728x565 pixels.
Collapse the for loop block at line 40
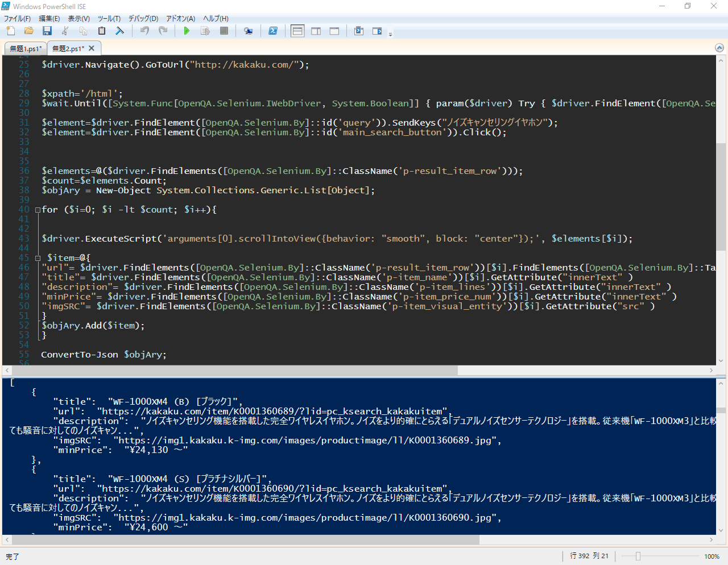click(38, 210)
